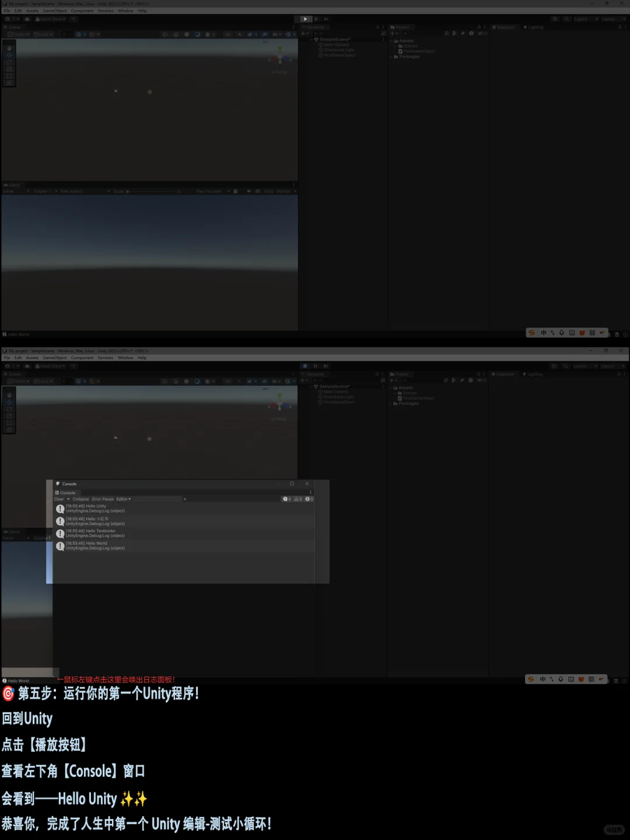Click orientation gizmo in upper Scene view
630x840 pixels.
[279, 57]
